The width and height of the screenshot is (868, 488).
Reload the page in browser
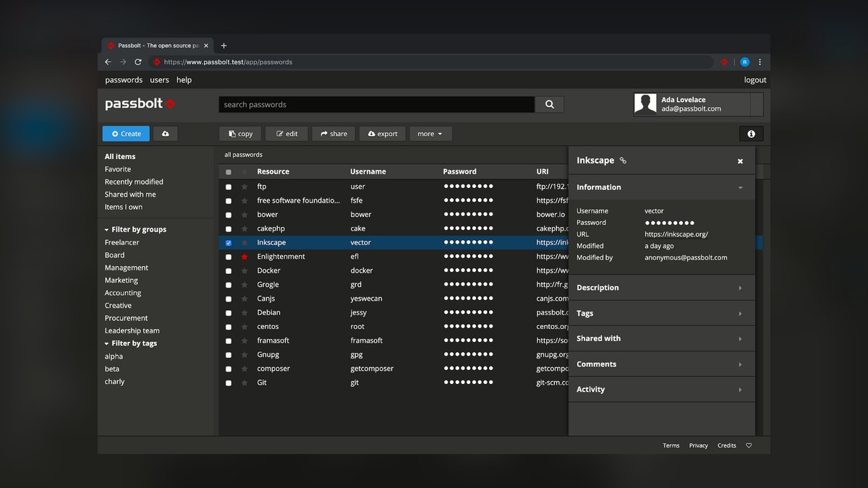click(138, 62)
